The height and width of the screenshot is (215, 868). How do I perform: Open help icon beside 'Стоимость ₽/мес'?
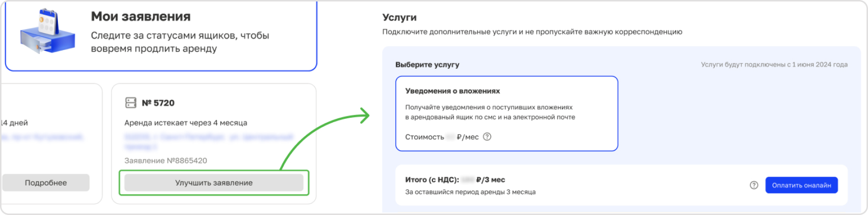point(487,137)
